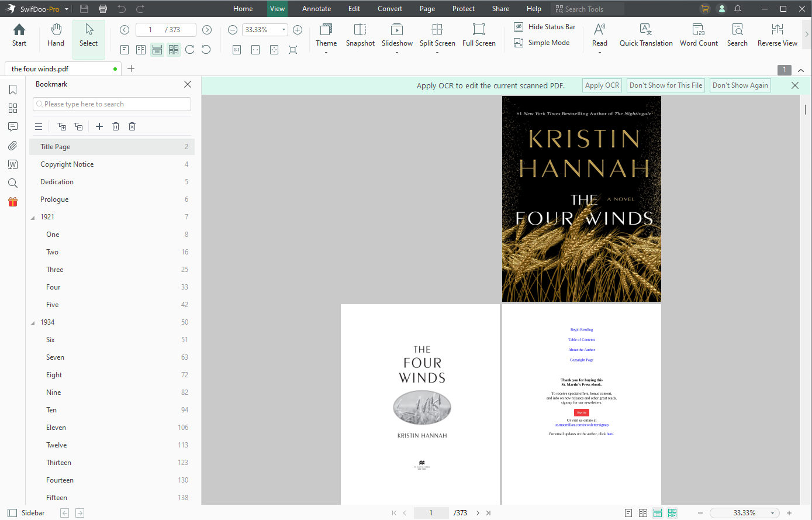
Task: Toggle single page view in status bar
Action: (x=628, y=513)
